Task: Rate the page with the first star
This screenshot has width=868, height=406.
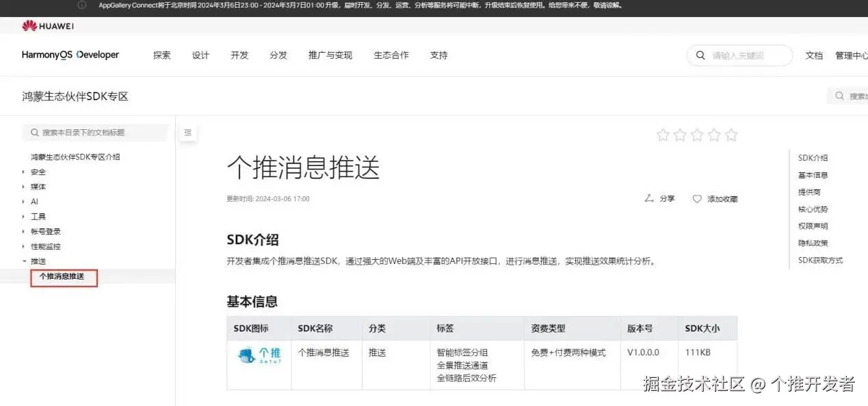Action: click(x=663, y=135)
